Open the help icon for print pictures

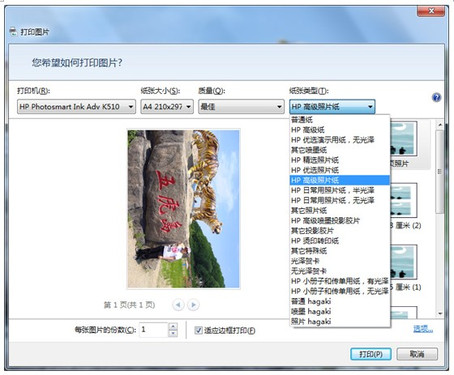point(436,98)
